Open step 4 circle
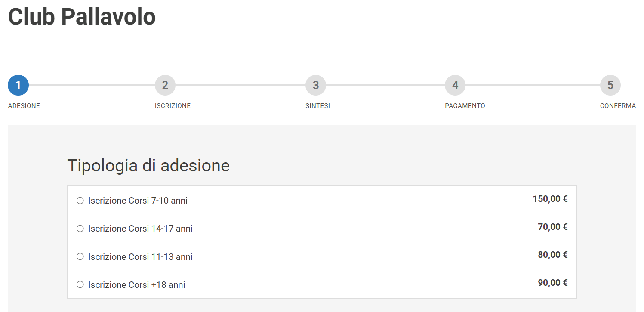644x312 pixels. tap(455, 85)
